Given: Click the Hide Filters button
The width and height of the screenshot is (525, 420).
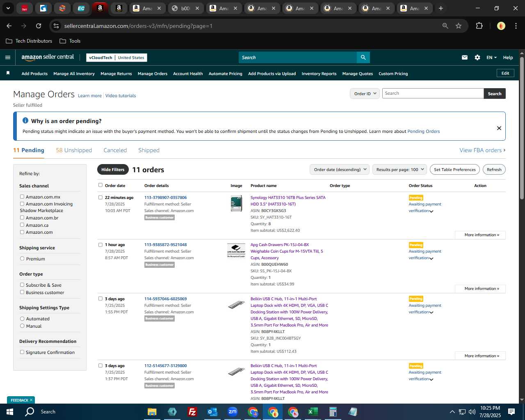Looking at the screenshot, I should pos(113,169).
